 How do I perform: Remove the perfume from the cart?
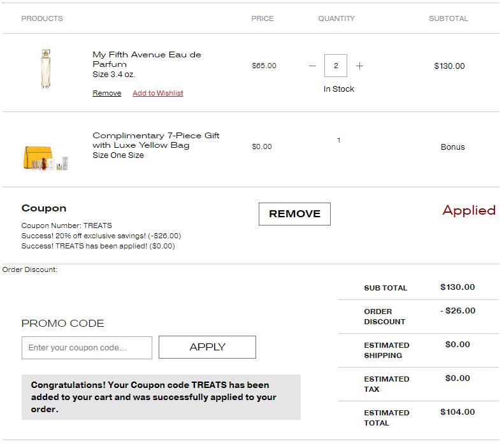pyautogui.click(x=106, y=93)
